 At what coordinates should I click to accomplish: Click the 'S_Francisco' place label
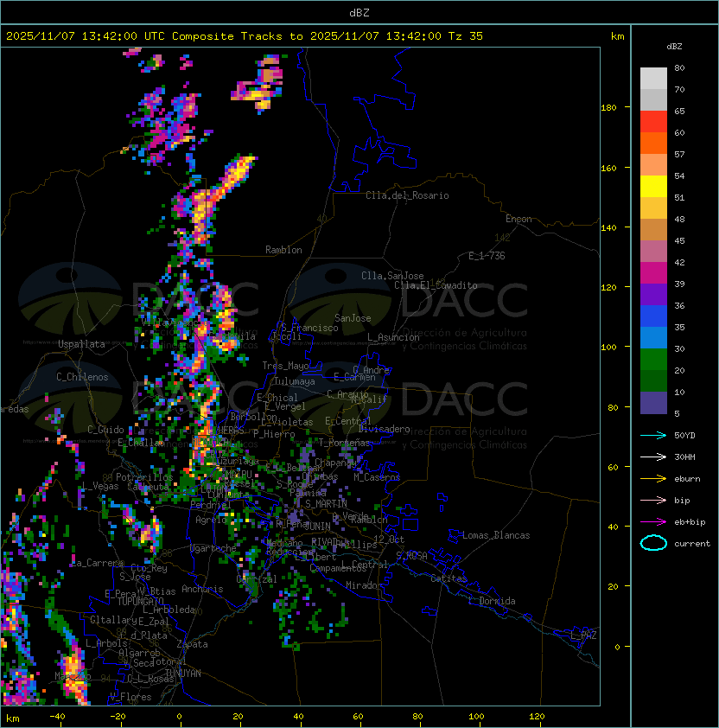pyautogui.click(x=309, y=328)
